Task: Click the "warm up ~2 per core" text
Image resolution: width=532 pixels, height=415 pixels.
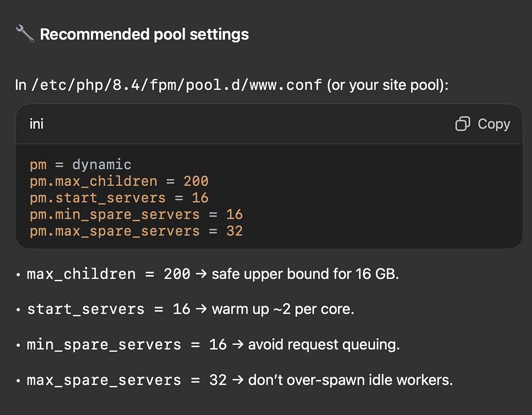Action: click(283, 309)
